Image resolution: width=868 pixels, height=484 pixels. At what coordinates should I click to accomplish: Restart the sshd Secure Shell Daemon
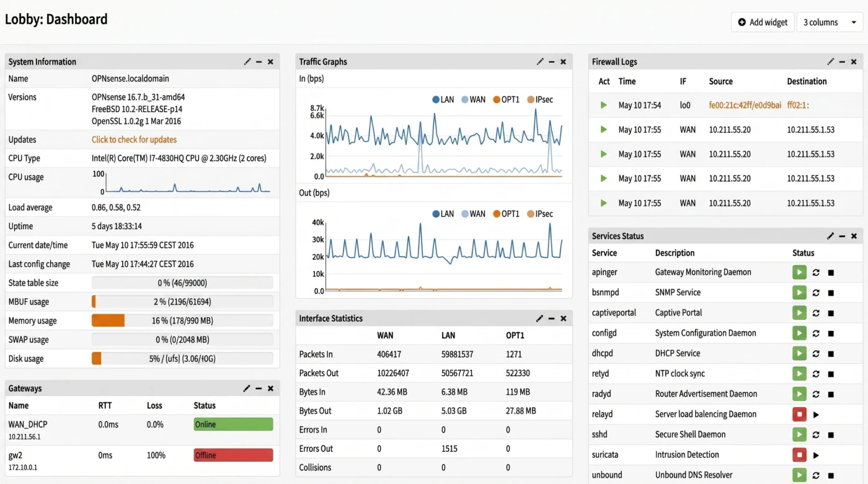[816, 434]
